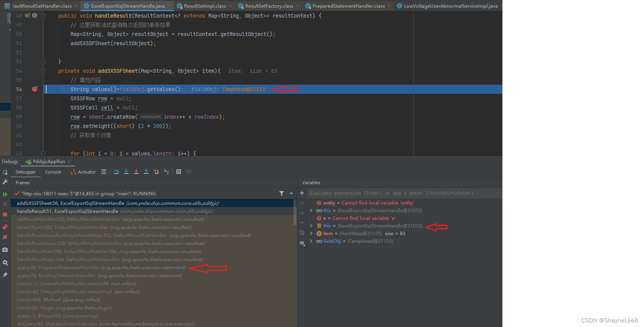Select doQuery:69 MybatisSimpleExecutor frame
This screenshot has height=327, width=644.
[153, 324]
